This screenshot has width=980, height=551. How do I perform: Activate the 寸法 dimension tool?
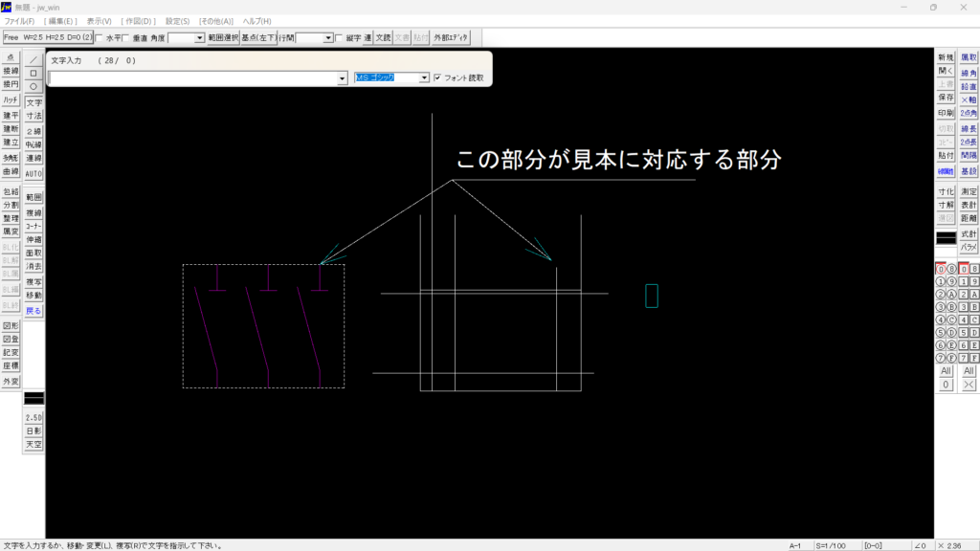click(33, 116)
